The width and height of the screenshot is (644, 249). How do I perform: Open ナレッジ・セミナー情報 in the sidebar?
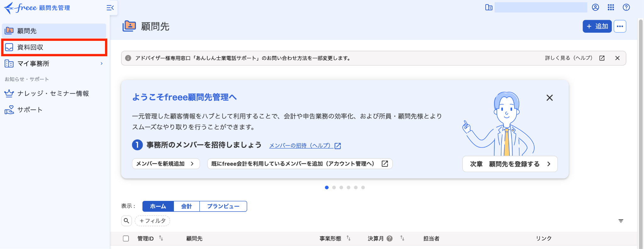pos(54,93)
